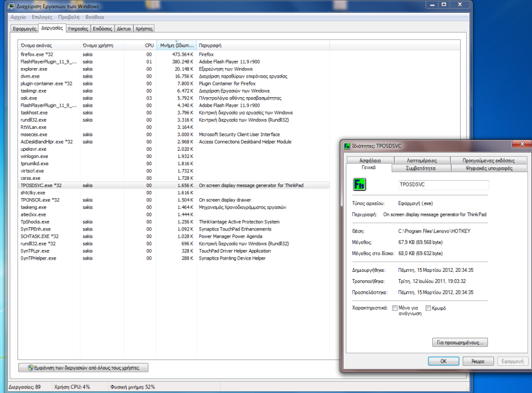Open the Αρχείο menu
The width and height of the screenshot is (532, 393).
click(x=18, y=17)
